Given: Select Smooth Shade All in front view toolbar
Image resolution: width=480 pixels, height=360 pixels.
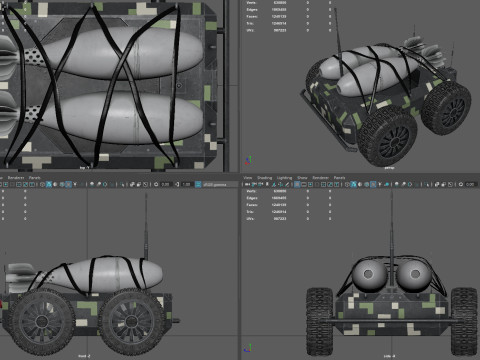Looking at the screenshot, I should (49, 184).
